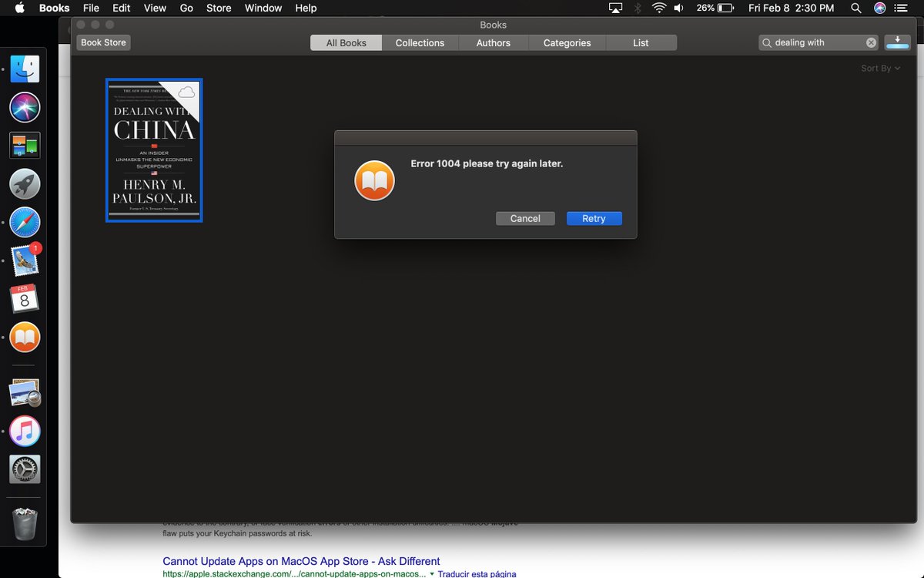924x578 pixels.
Task: Switch to the Collections tab
Action: coord(420,43)
